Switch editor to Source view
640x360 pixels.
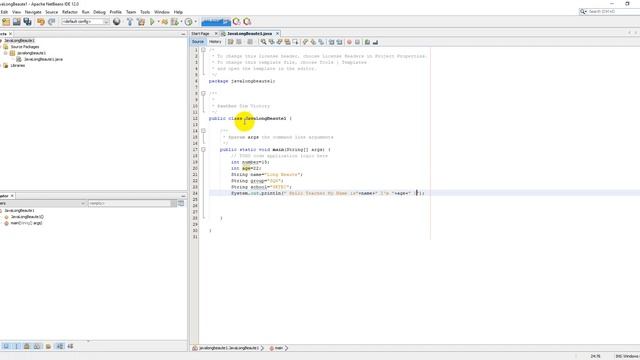click(198, 42)
